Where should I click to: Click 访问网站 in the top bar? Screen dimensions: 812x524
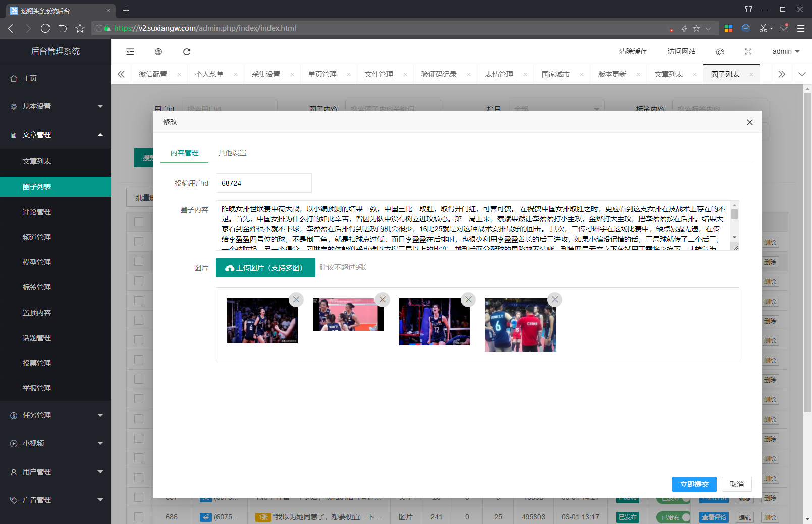pyautogui.click(x=682, y=51)
